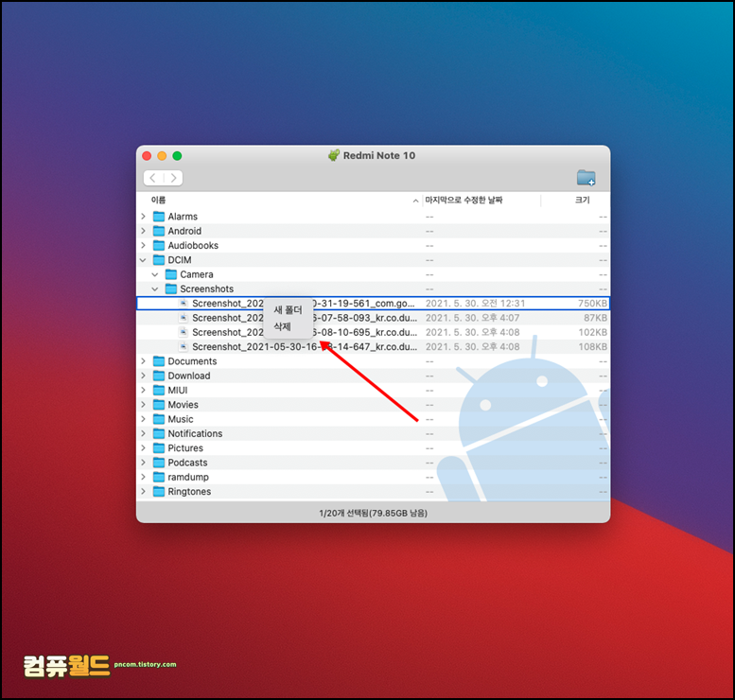Select the Pictures folder name
This screenshot has height=700, width=735.
185,448
